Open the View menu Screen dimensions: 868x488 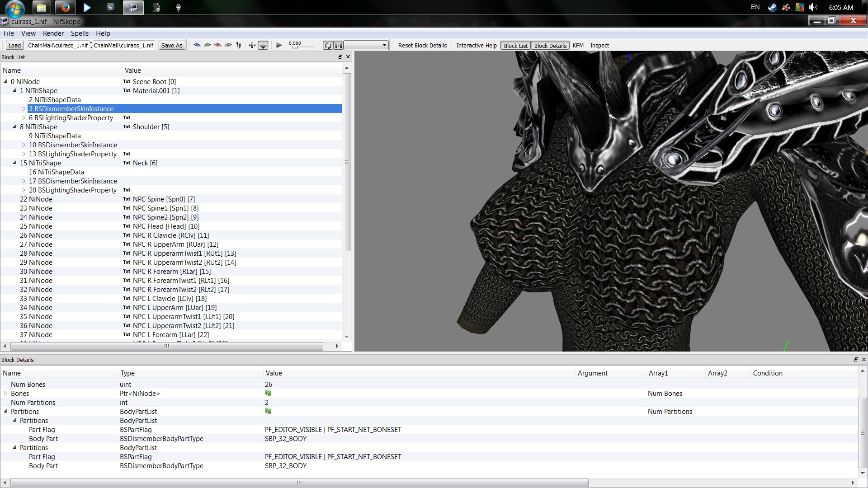coord(28,33)
